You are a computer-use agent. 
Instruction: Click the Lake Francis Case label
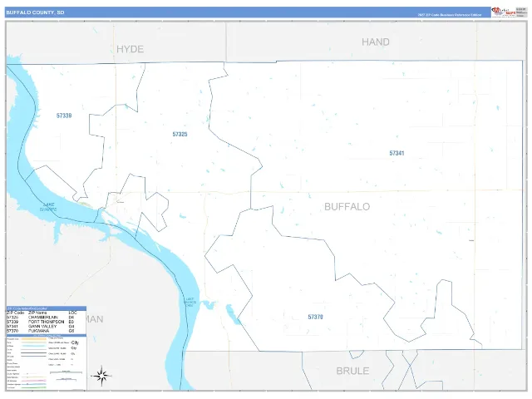click(190, 302)
